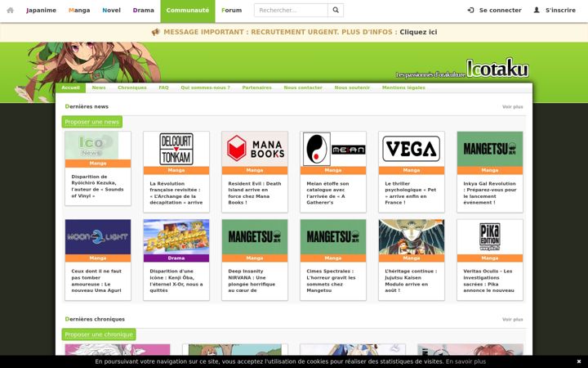Open the Mangetsu thumbnail for Deep Insanity NIRVANA
The height and width of the screenshot is (368, 588).
pyautogui.click(x=255, y=237)
